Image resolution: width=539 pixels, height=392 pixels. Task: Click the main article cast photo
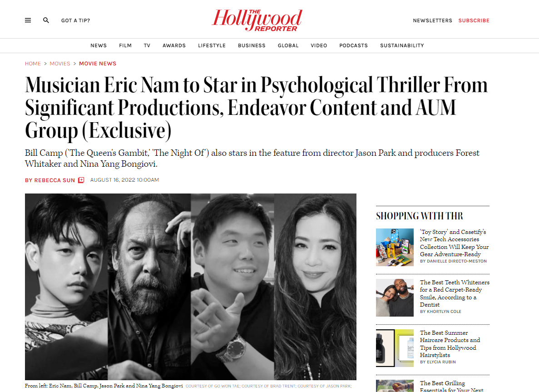(x=190, y=287)
